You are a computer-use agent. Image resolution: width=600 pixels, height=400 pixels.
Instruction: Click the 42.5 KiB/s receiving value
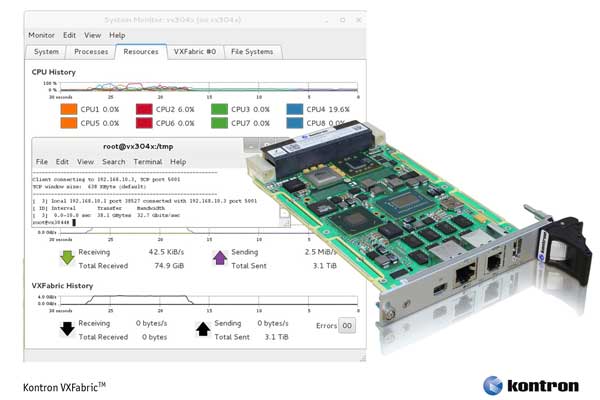[166, 252]
